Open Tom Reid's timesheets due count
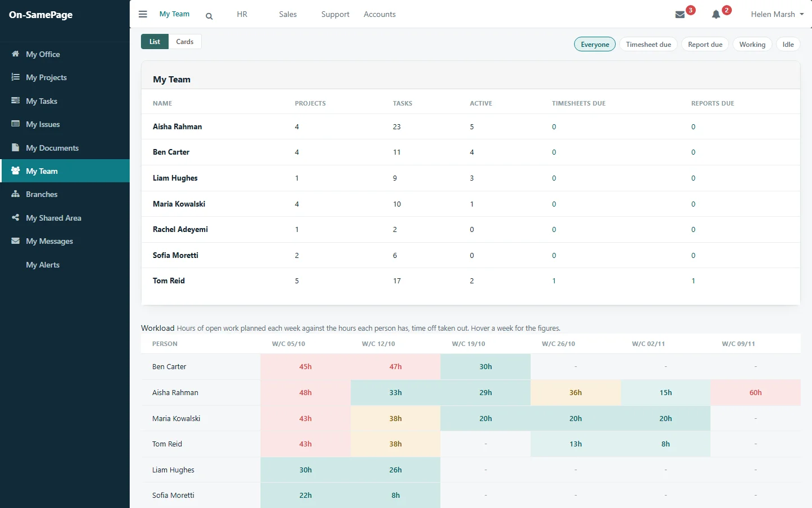The width and height of the screenshot is (812, 508). tap(554, 281)
